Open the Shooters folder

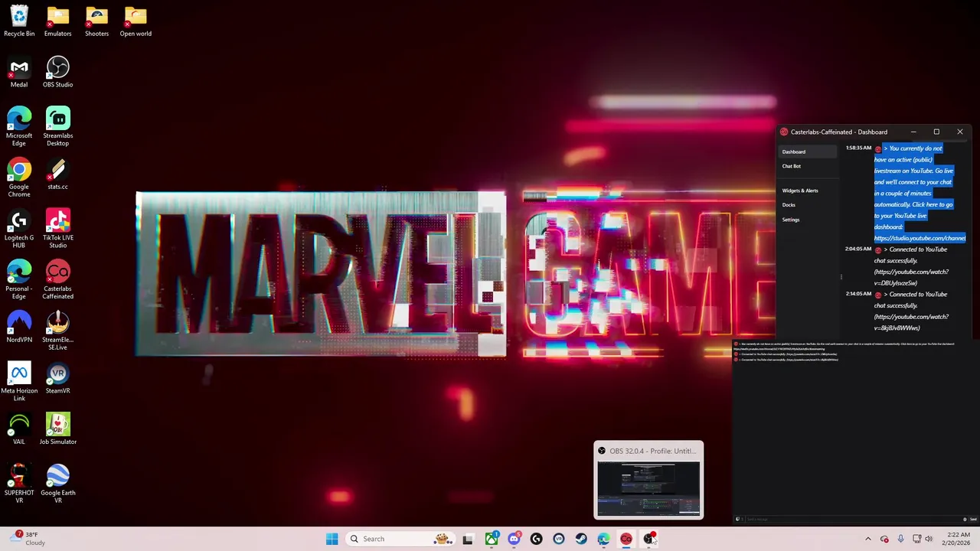[96, 21]
